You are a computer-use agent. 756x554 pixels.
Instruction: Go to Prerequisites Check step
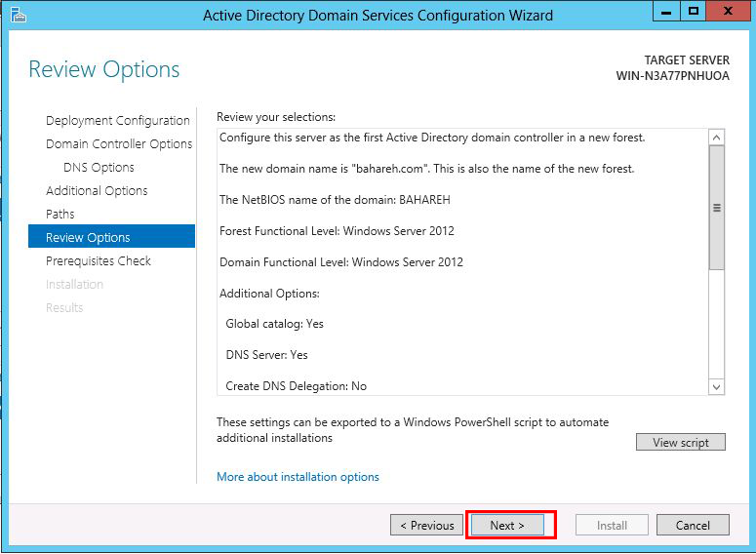pyautogui.click(x=99, y=260)
